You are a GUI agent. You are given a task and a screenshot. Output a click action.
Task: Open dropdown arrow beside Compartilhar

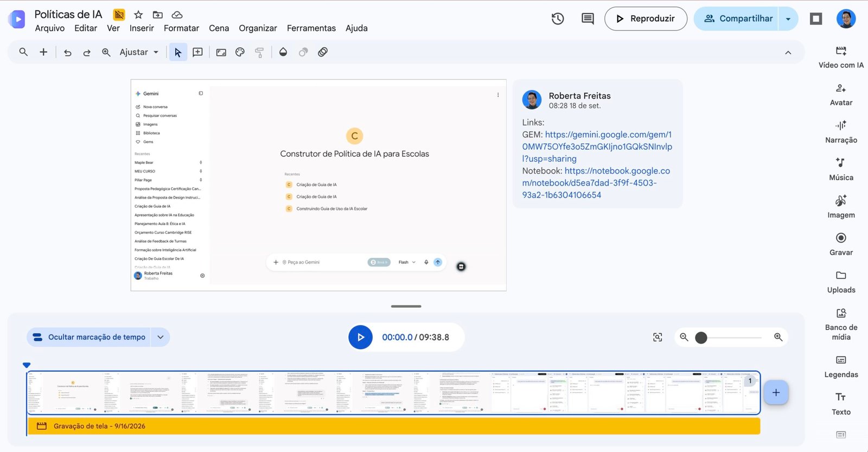pos(788,19)
